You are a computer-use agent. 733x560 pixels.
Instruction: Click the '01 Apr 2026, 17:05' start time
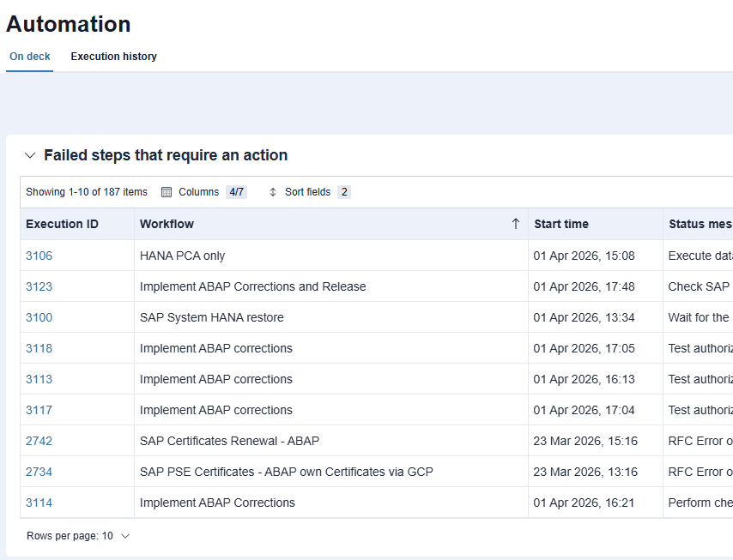pyautogui.click(x=584, y=348)
